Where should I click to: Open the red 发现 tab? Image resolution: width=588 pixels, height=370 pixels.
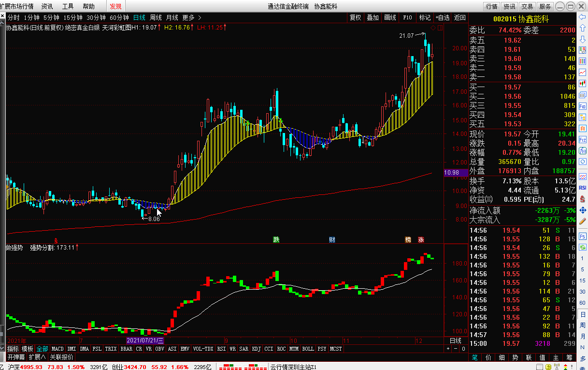[115, 6]
